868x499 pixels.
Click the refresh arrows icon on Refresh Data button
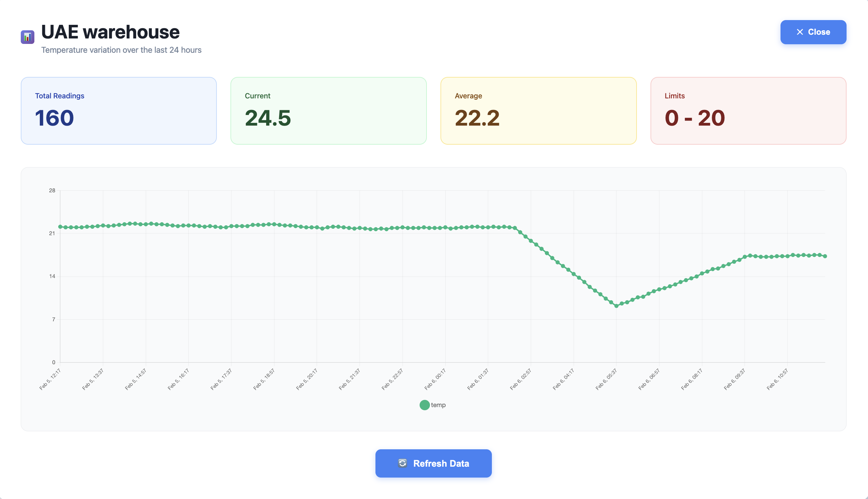(x=403, y=463)
